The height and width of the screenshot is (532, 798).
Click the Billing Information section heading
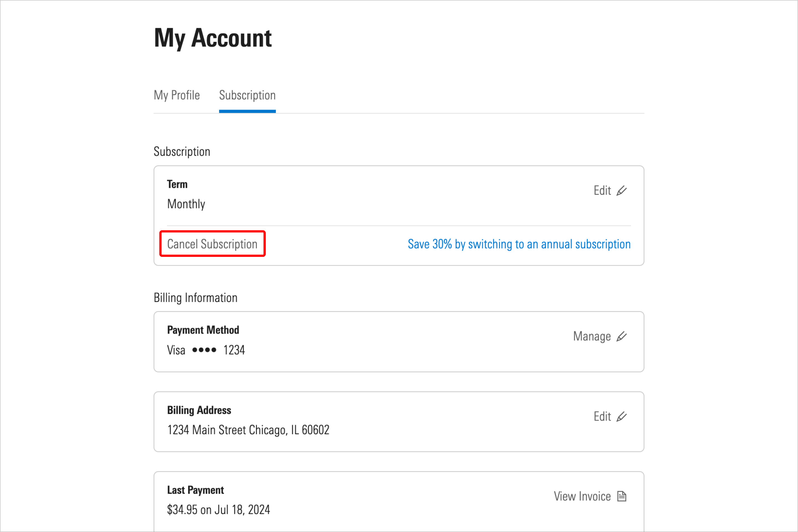click(x=196, y=298)
